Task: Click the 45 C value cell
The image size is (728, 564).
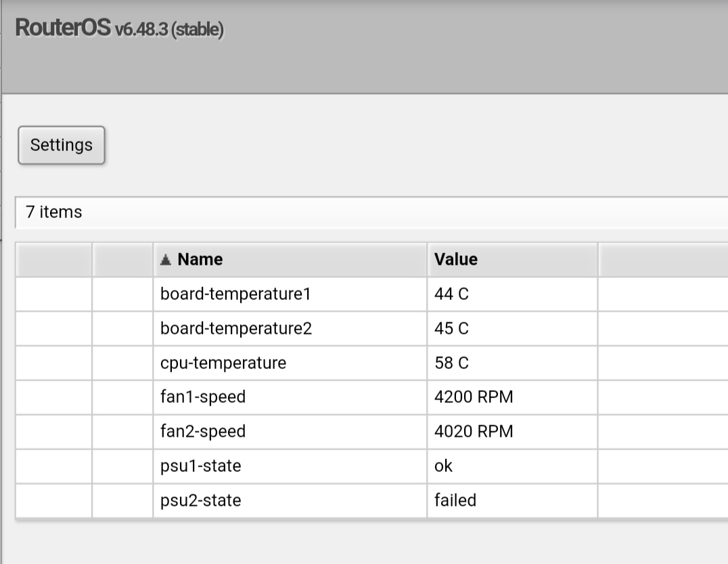Action: 451,329
